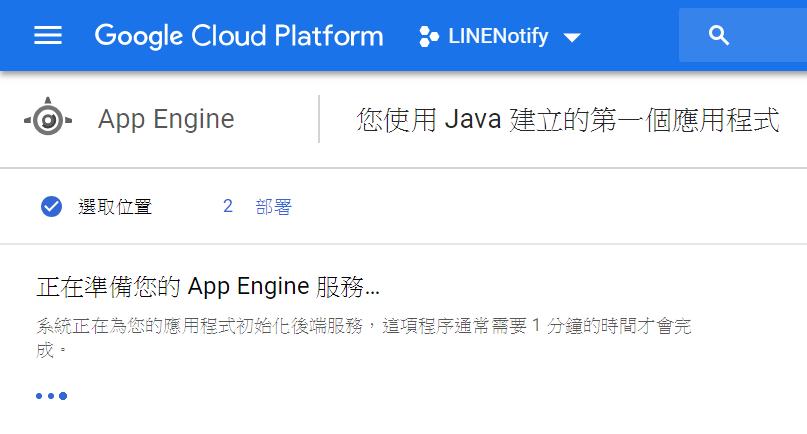Viewport: 807px width, 434px height.
Task: Click the description text about 1 分鐘
Action: (364, 338)
